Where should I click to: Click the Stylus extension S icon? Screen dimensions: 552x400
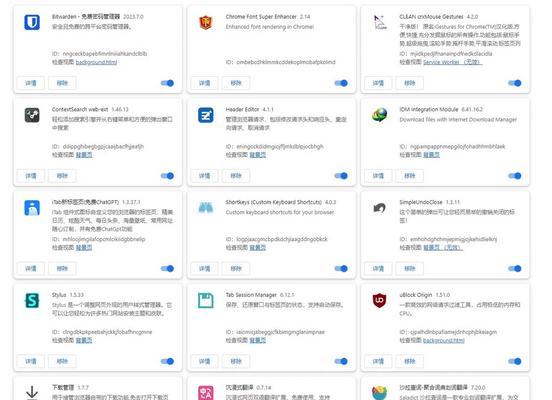tap(32, 300)
